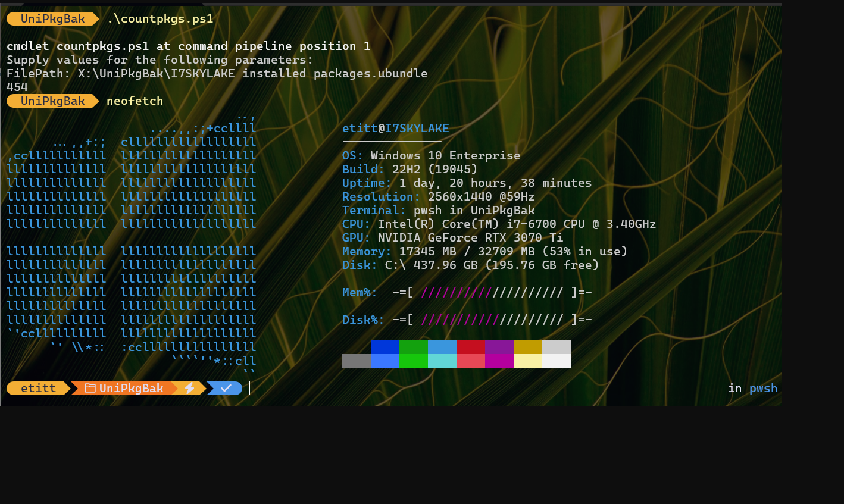Image resolution: width=844 pixels, height=504 pixels.
Task: Click the Disk% usage bar
Action: [492, 320]
